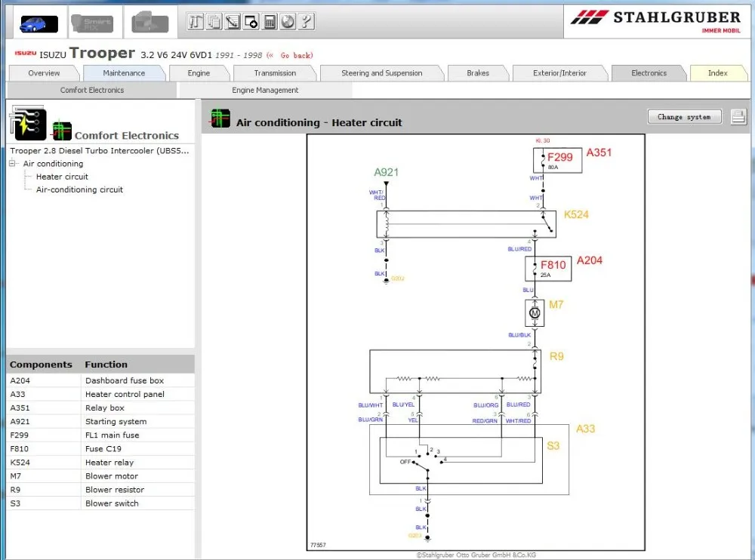Click the blue car vehicle icon
The height and width of the screenshot is (560, 755).
coord(39,23)
